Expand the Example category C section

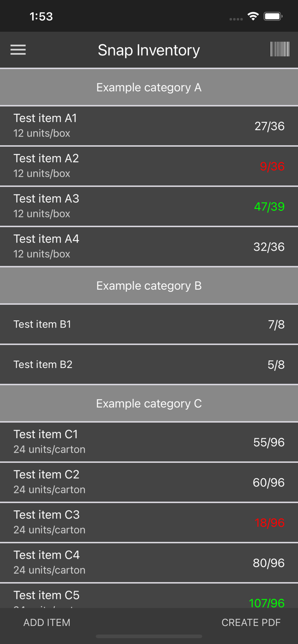pos(149,403)
